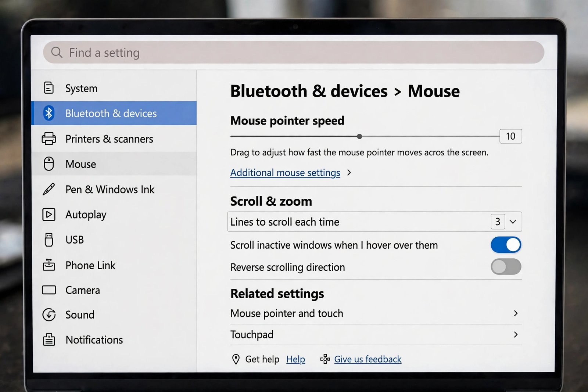The height and width of the screenshot is (392, 588).
Task: Click the feedback icon beside Give us feedback
Action: click(x=325, y=359)
